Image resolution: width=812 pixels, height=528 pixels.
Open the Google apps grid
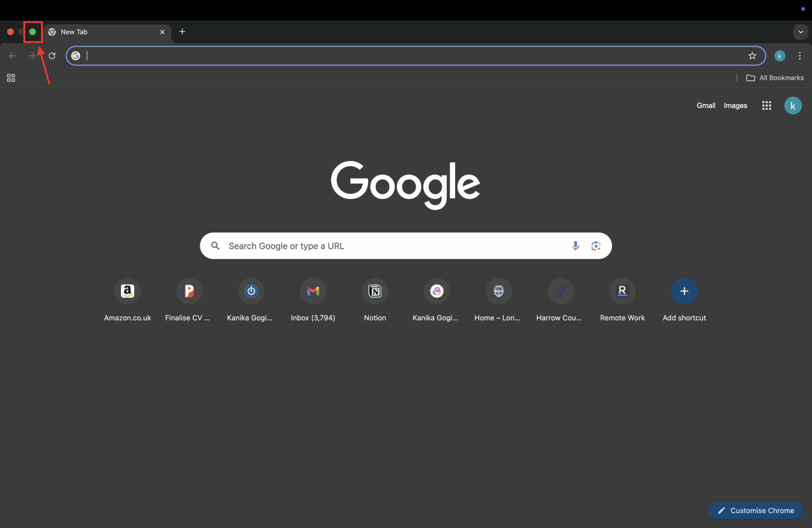click(x=766, y=106)
